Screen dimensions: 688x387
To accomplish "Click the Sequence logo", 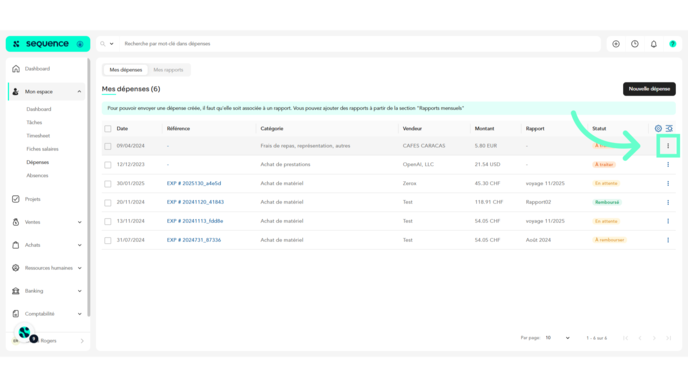I will click(47, 44).
